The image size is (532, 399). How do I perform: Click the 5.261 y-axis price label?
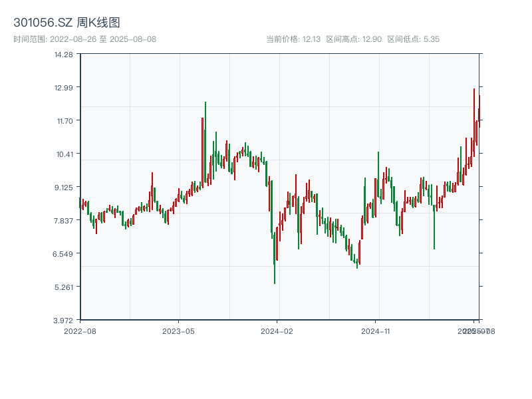coord(64,287)
